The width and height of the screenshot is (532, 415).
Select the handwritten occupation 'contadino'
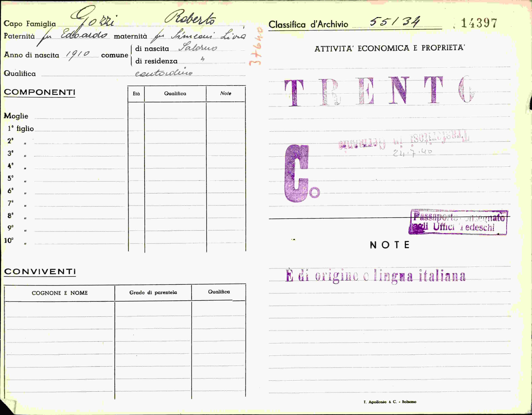coord(164,73)
